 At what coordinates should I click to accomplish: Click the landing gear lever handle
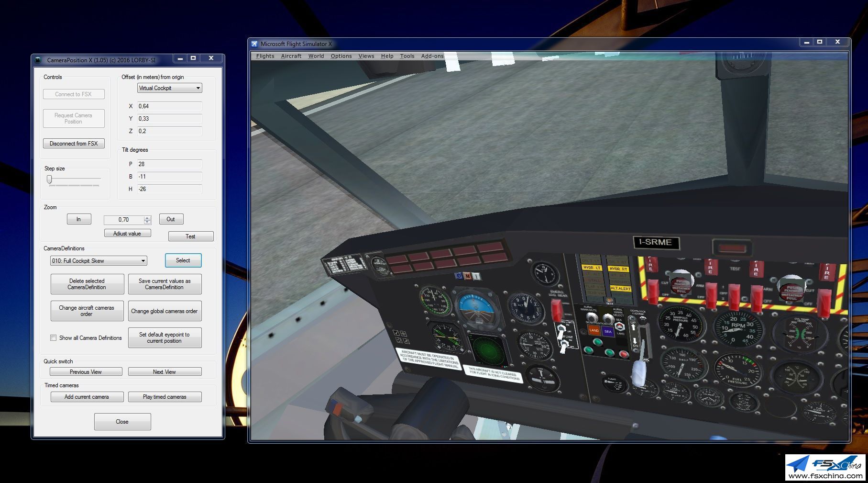(639, 374)
